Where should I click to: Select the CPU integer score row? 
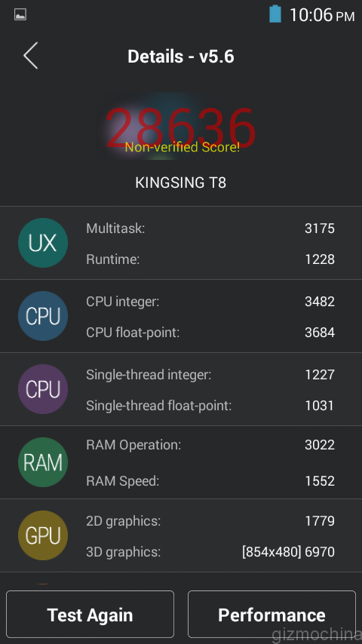pyautogui.click(x=210, y=302)
